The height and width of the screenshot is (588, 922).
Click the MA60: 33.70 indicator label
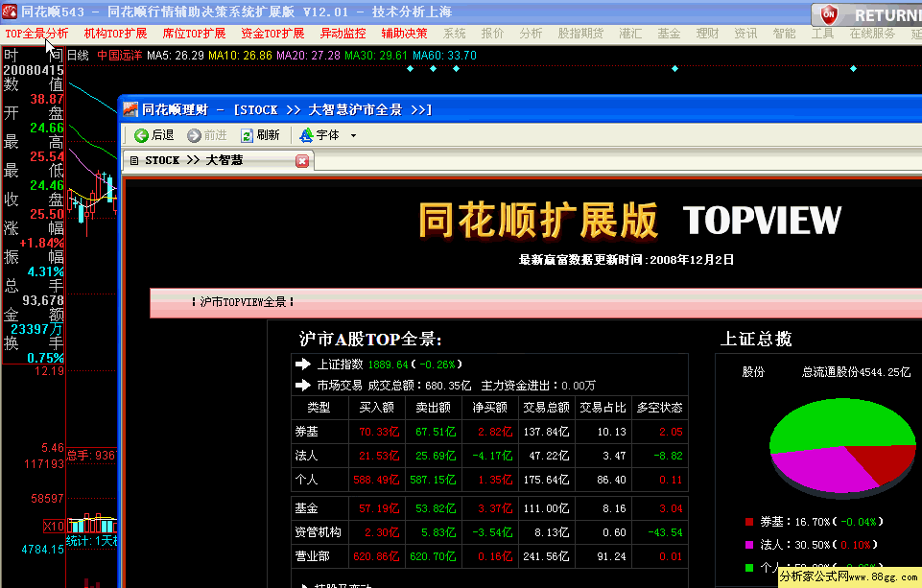coord(444,56)
